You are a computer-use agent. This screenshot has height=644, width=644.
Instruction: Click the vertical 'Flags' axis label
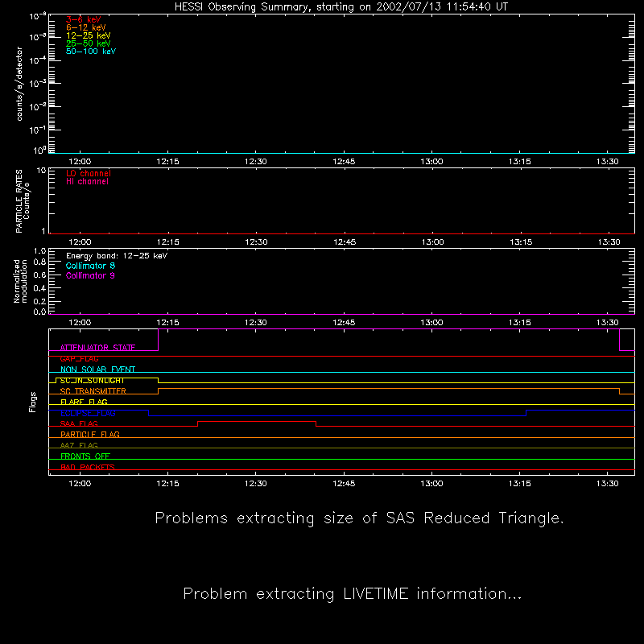click(x=32, y=402)
